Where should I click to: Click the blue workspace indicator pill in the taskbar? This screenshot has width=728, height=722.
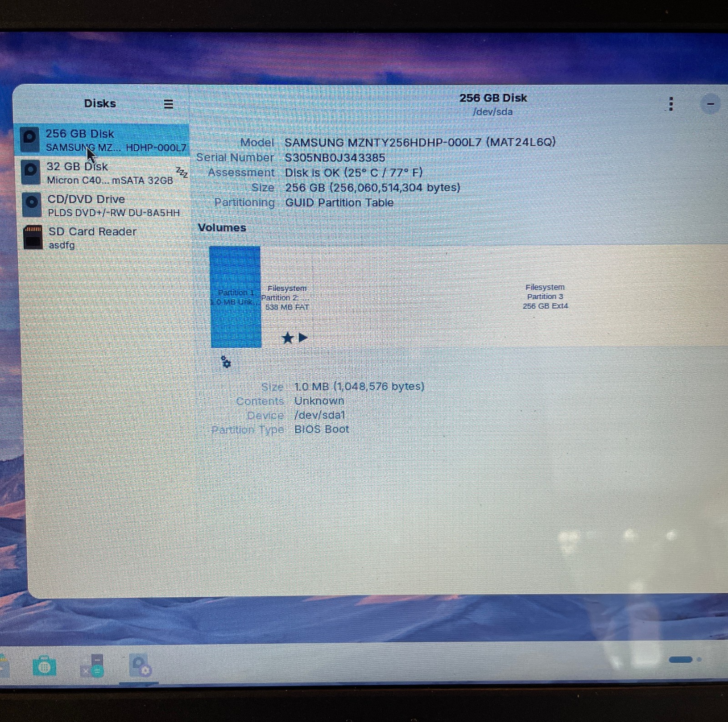click(681, 660)
